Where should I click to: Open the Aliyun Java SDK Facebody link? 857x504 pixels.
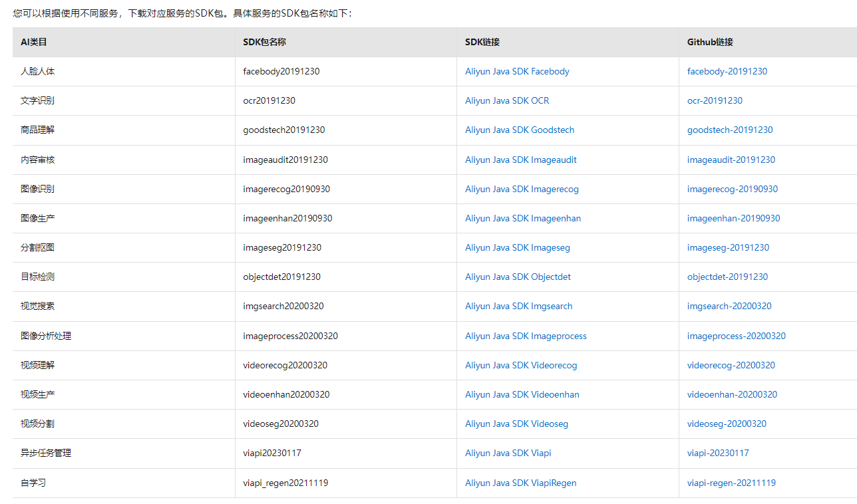pos(517,71)
